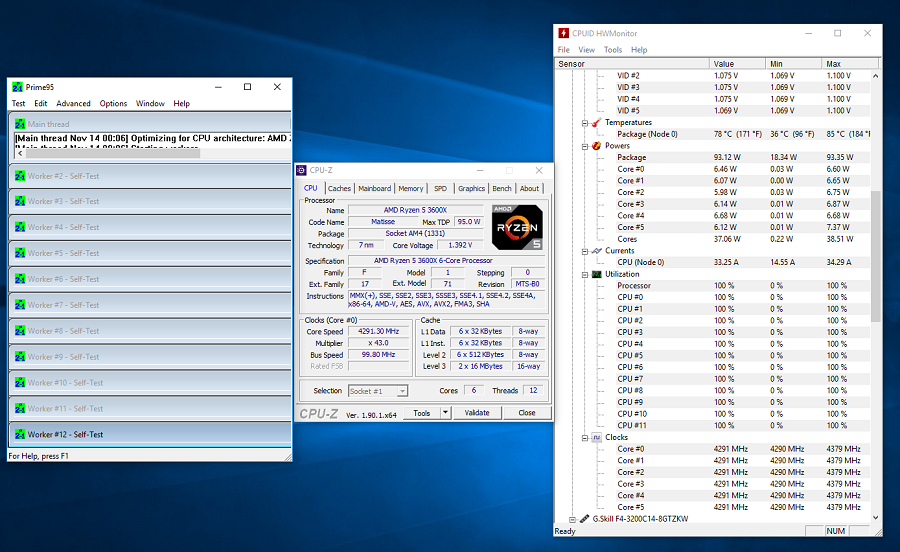Click the Max column header in HWMonitor
Image resolution: width=900 pixels, height=552 pixels.
point(849,64)
